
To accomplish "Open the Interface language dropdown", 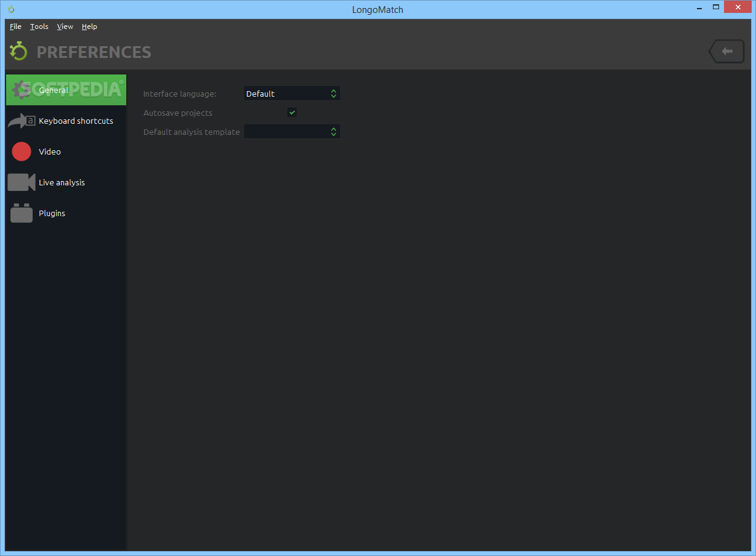I will 292,94.
